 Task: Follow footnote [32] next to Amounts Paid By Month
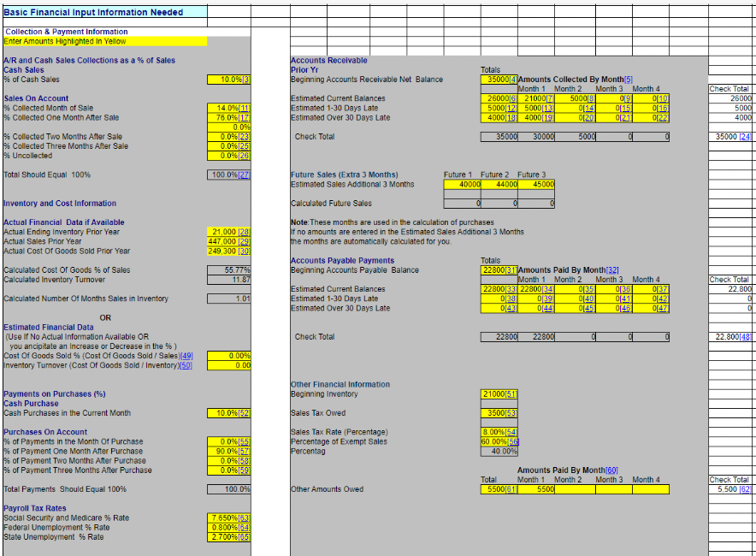pyautogui.click(x=612, y=270)
